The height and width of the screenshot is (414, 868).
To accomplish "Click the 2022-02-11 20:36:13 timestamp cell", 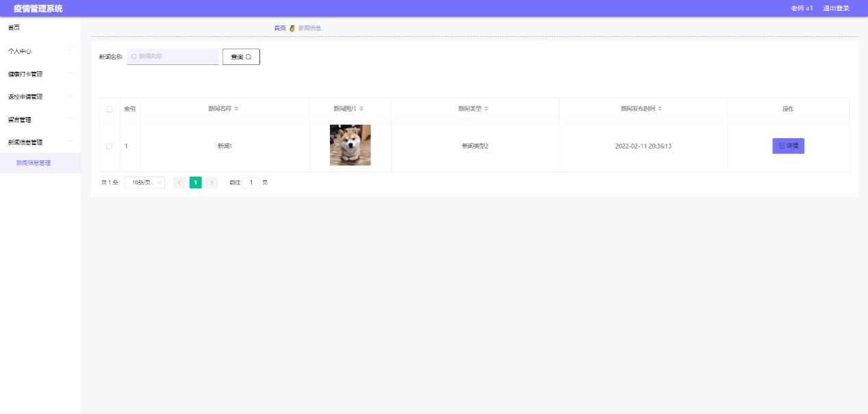I will (x=643, y=146).
